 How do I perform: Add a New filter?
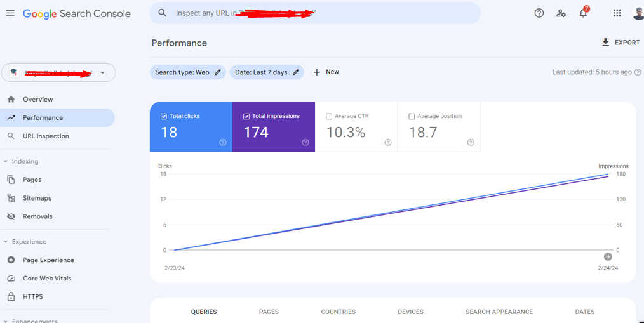click(326, 72)
